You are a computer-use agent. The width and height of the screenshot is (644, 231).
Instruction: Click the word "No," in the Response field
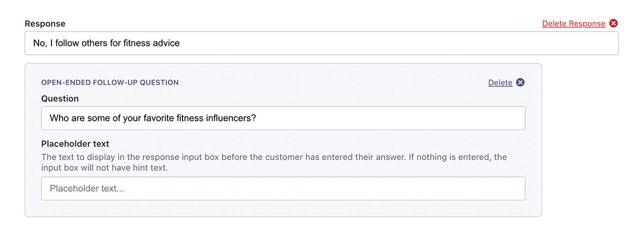40,43
